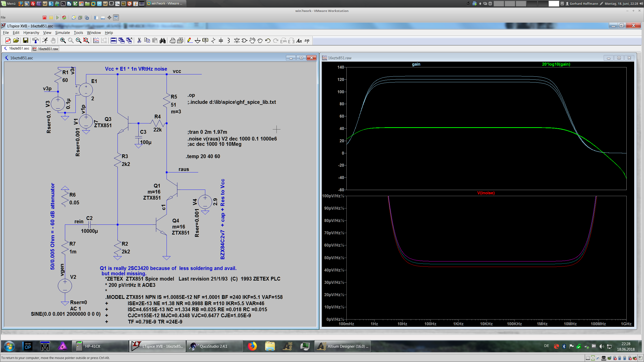Place a ground symbol from the toolbar
Screen dimensions: 644x362
point(198,40)
